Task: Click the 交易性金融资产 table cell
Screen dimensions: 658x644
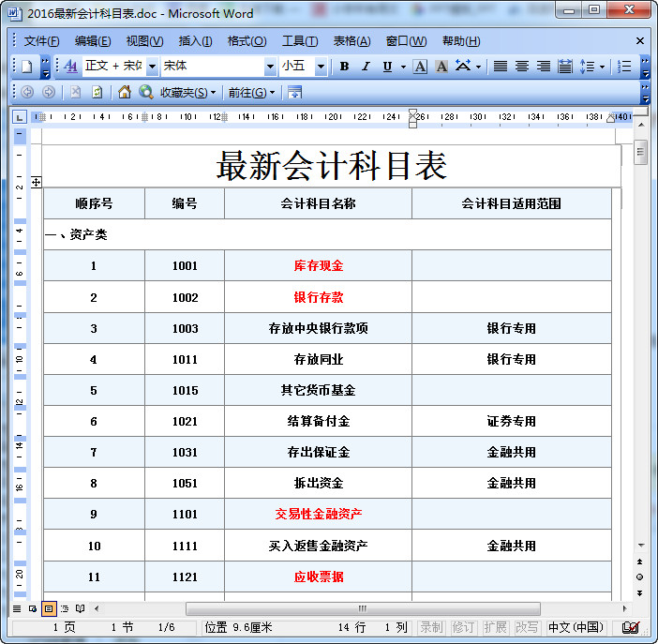Action: (318, 514)
